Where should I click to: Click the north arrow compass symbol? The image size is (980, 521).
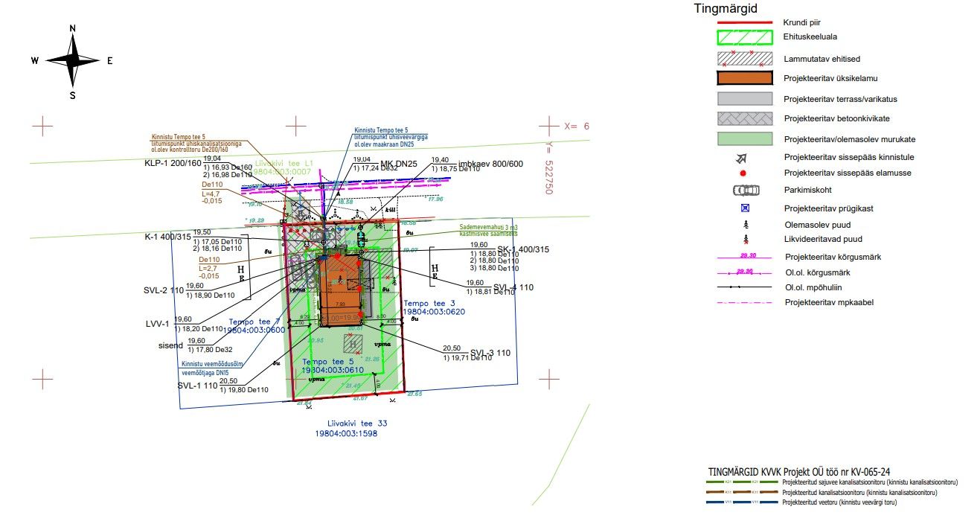click(x=73, y=61)
